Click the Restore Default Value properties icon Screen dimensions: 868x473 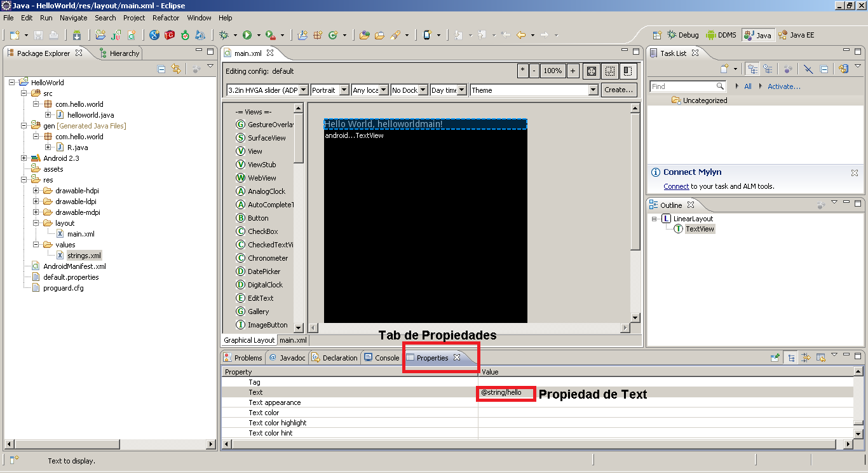[x=820, y=357]
